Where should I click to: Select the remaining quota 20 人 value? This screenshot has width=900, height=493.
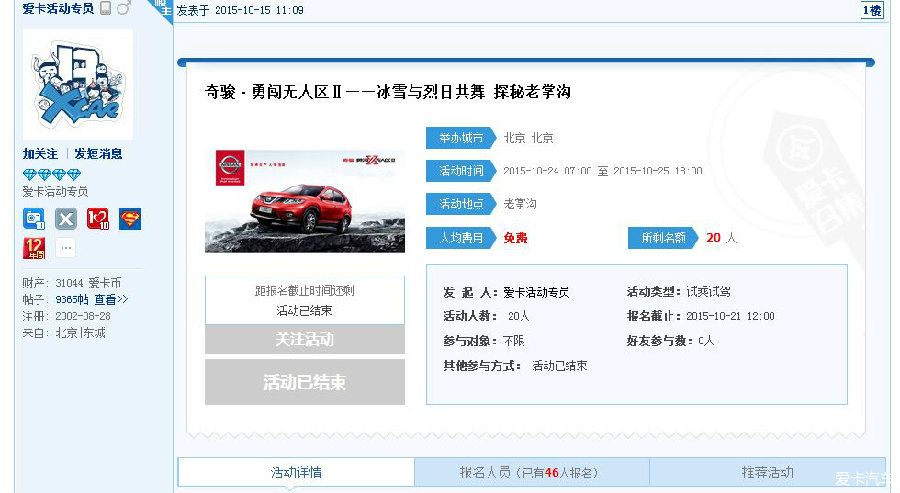721,238
